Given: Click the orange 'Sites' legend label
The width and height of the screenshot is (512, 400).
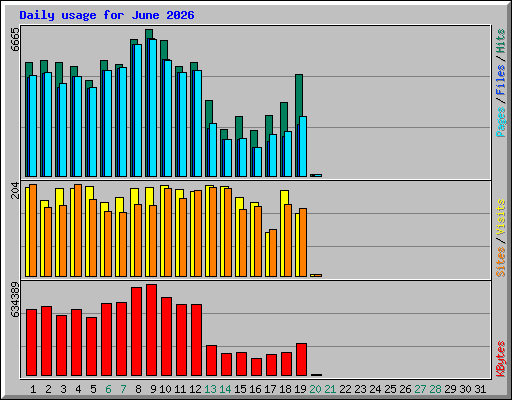Looking at the screenshot, I should pyautogui.click(x=501, y=262).
